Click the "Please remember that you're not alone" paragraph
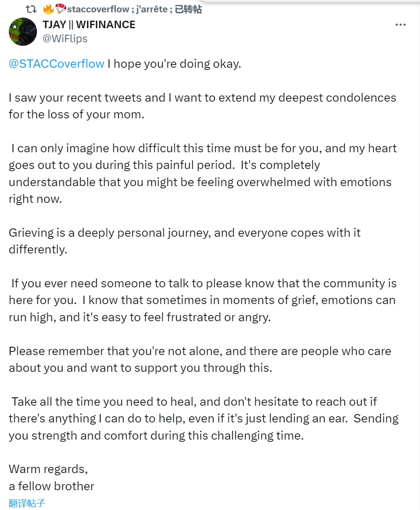420x510 pixels. (200, 359)
